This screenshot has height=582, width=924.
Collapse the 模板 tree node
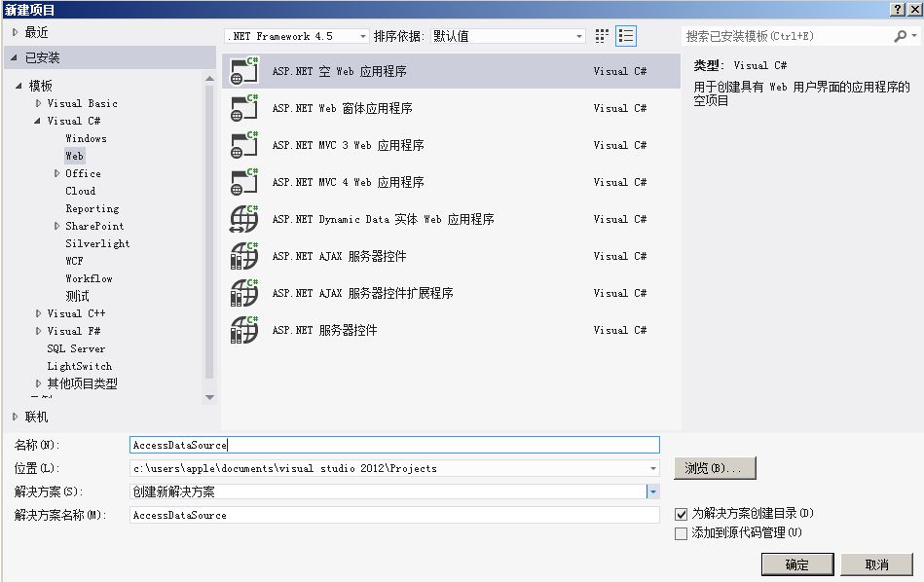(18, 86)
